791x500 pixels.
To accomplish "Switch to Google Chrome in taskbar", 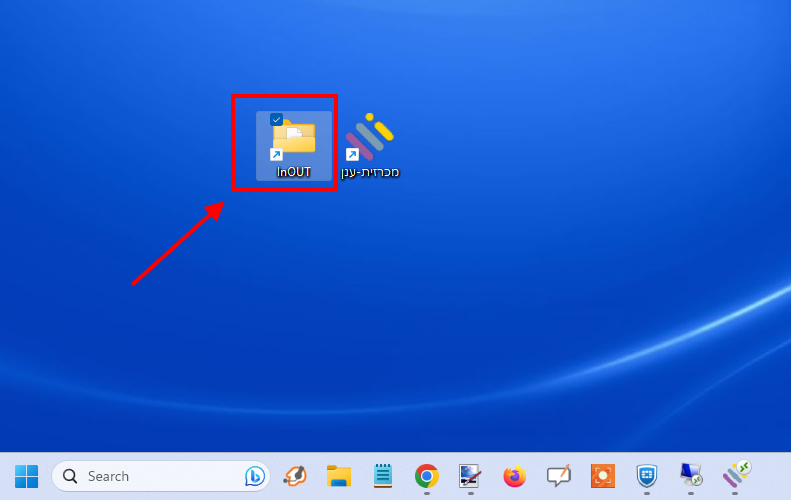I will (x=427, y=476).
